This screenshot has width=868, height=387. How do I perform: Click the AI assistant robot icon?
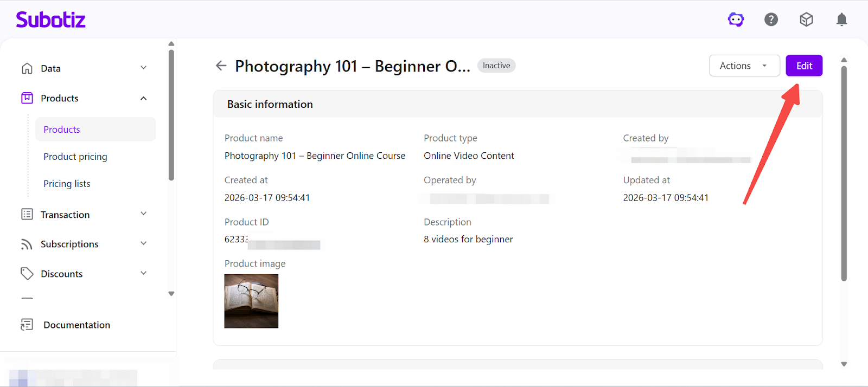coord(736,20)
